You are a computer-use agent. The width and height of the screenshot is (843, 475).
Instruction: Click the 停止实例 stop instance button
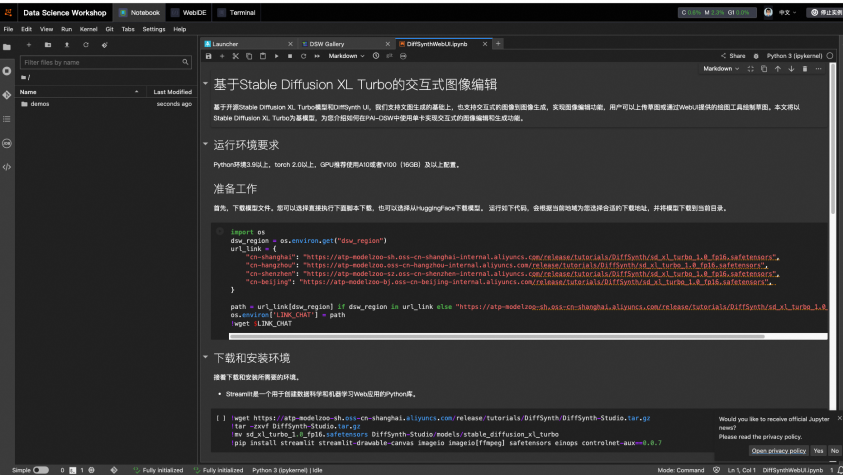coord(825,12)
